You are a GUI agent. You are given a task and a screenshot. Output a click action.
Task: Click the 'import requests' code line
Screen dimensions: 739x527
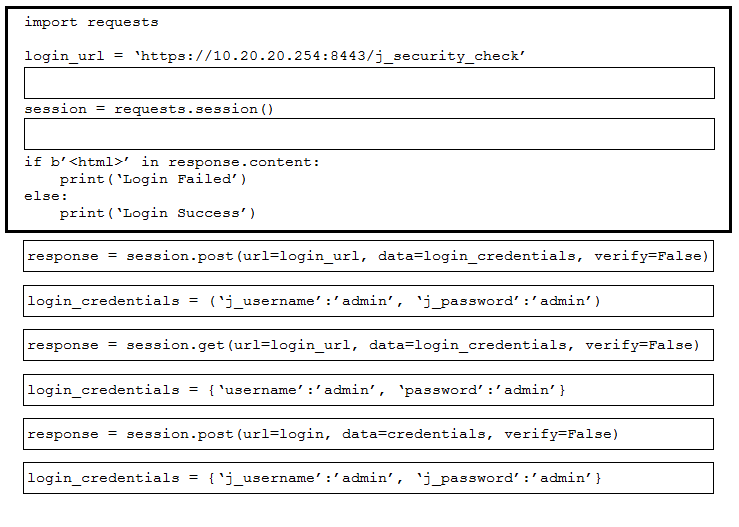click(91, 22)
